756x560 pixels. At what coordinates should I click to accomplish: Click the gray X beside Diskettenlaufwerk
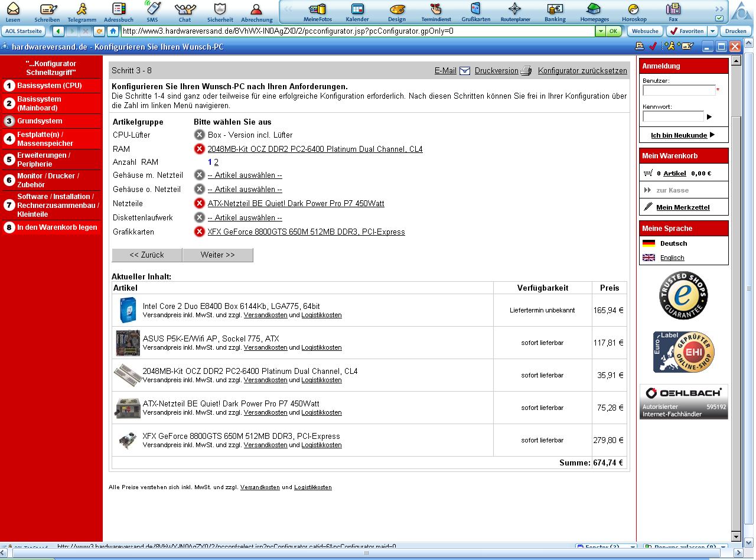pyautogui.click(x=200, y=217)
